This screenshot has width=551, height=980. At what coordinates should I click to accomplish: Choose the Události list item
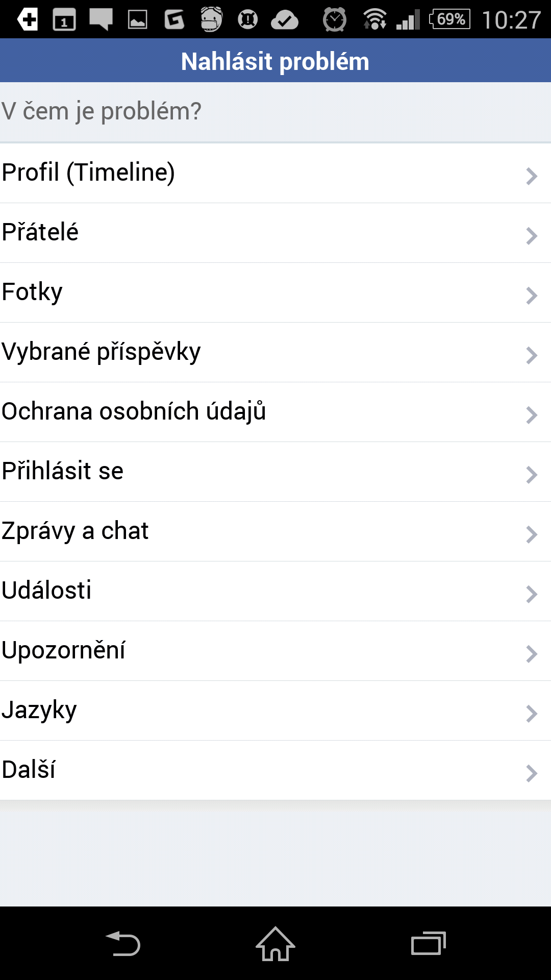[275, 592]
